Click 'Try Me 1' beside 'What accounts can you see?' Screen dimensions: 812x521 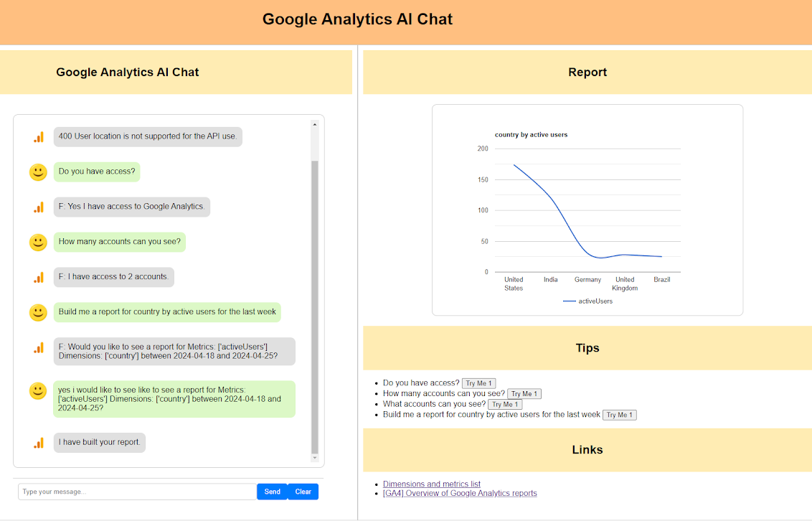505,405
